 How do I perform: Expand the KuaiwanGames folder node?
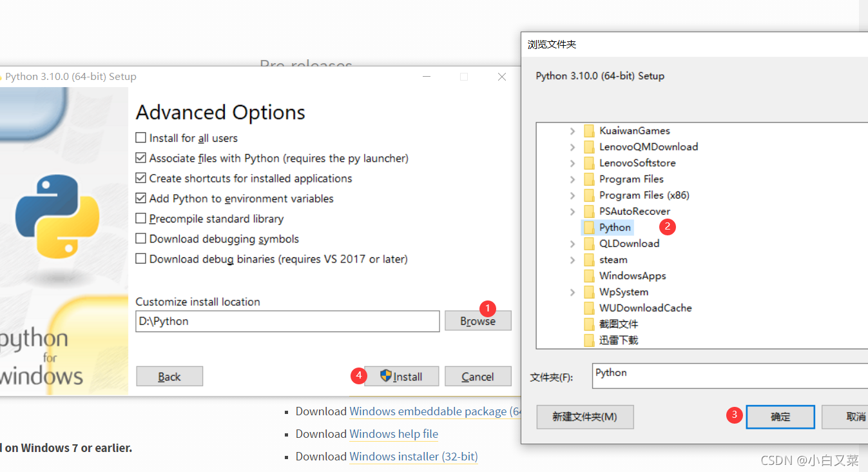click(572, 131)
